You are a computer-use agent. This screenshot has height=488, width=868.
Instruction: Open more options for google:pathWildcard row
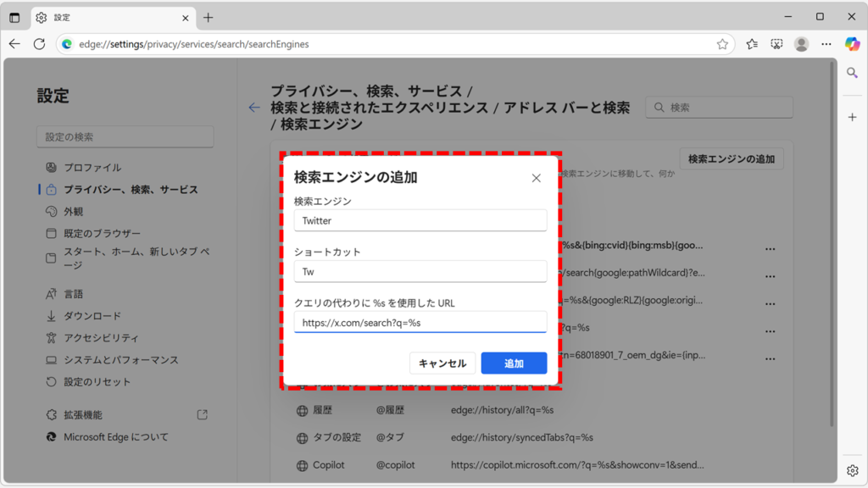(770, 276)
